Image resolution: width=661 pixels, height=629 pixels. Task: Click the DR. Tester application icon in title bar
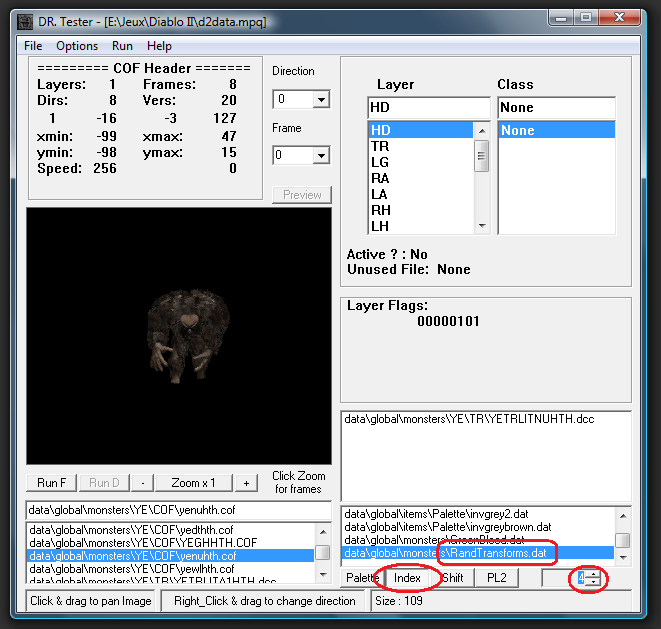click(x=25, y=22)
